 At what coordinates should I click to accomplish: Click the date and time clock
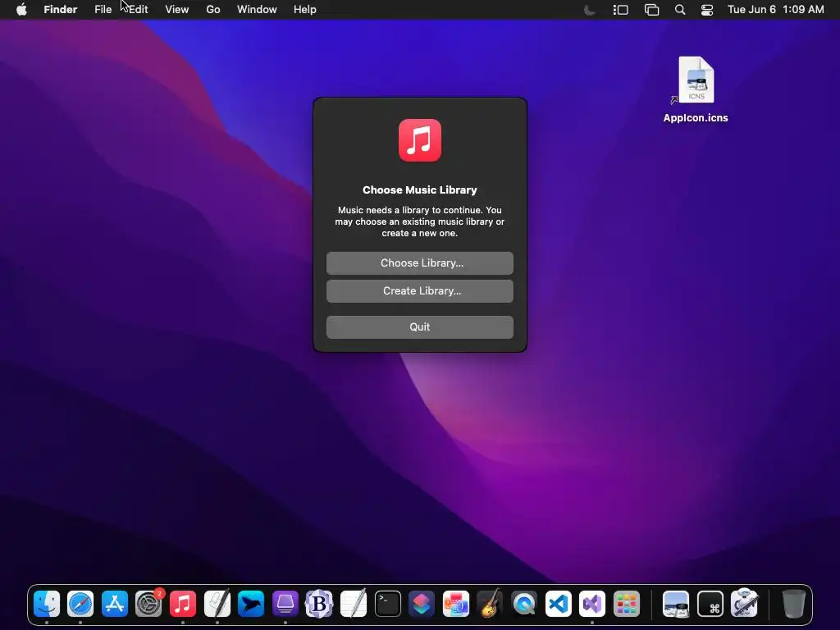click(x=776, y=10)
